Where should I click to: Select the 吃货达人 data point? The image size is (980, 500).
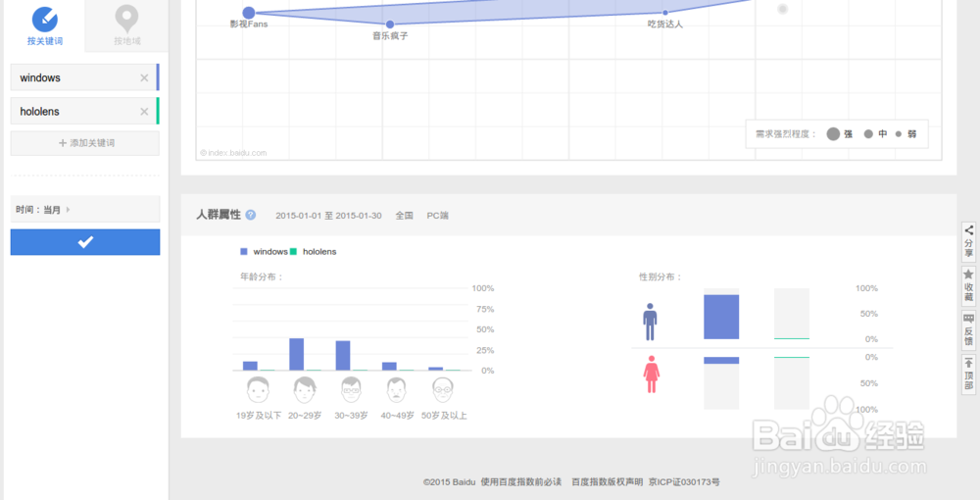665,13
